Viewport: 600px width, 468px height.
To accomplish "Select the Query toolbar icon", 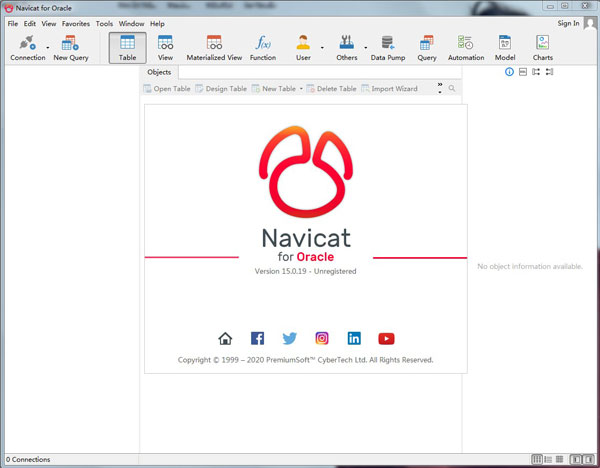I will coord(427,48).
